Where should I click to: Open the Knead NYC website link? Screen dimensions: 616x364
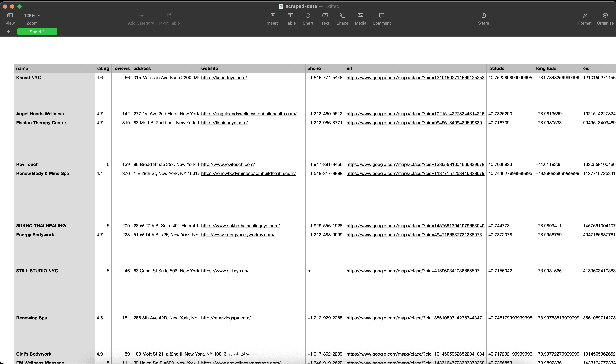224,78
